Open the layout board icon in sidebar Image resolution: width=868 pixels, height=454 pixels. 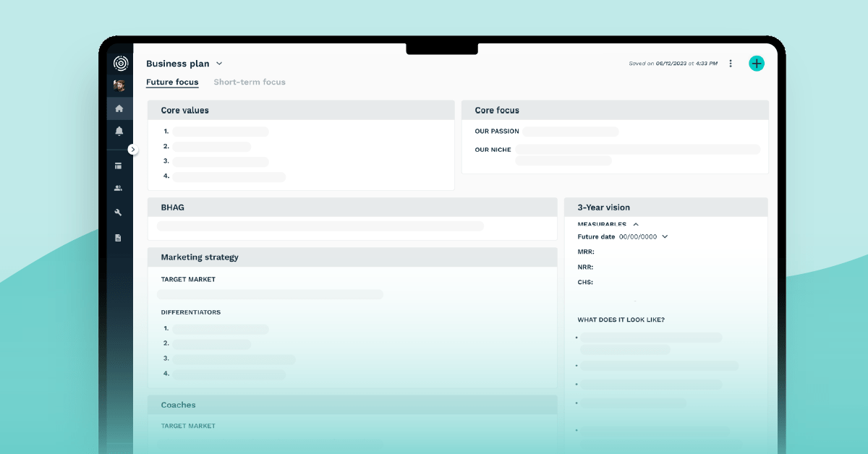point(119,166)
